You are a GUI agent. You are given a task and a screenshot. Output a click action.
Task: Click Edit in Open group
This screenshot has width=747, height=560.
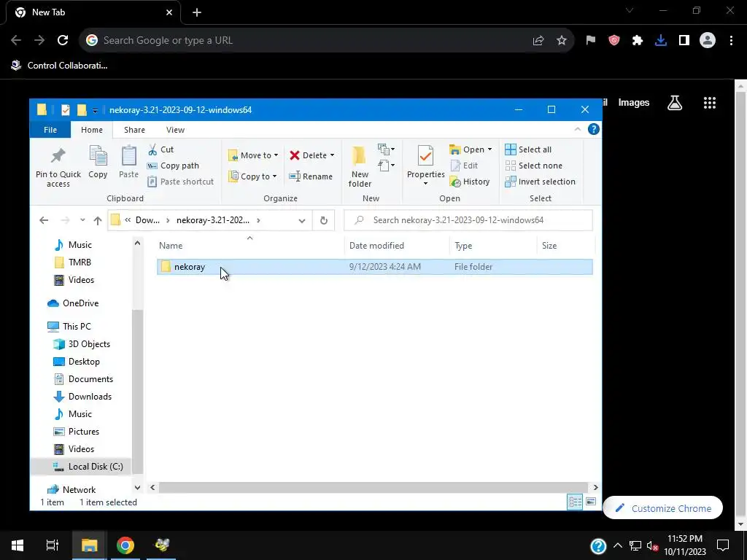click(465, 166)
